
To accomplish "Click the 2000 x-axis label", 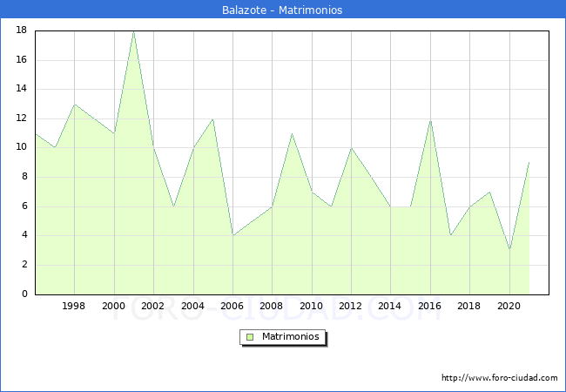I will (114, 306).
